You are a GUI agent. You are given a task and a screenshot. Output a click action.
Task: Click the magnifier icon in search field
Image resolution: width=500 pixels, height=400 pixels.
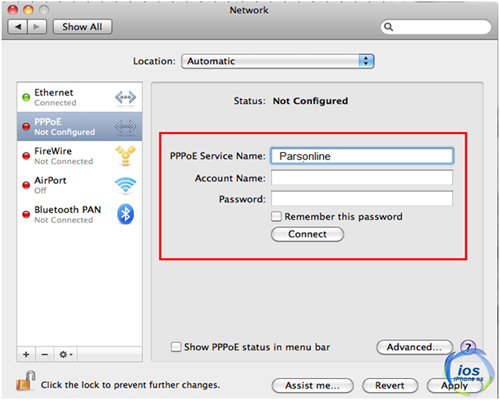tap(388, 27)
